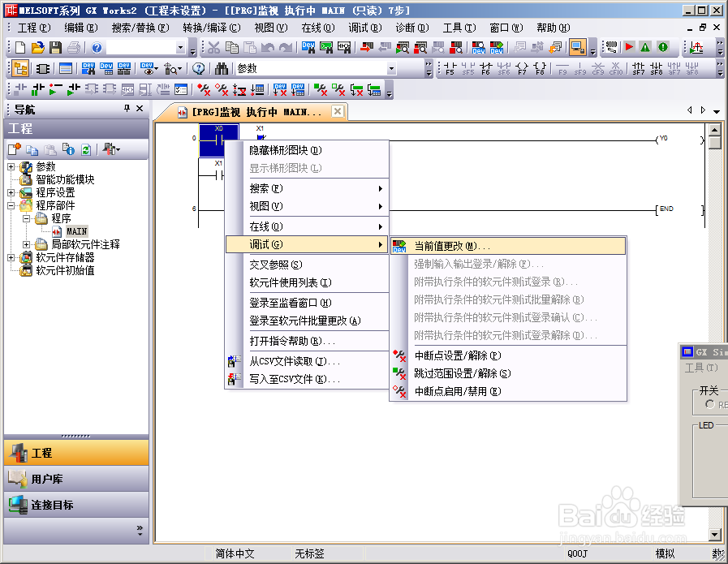Click the Copy icon in the toolbar

[x=231, y=47]
